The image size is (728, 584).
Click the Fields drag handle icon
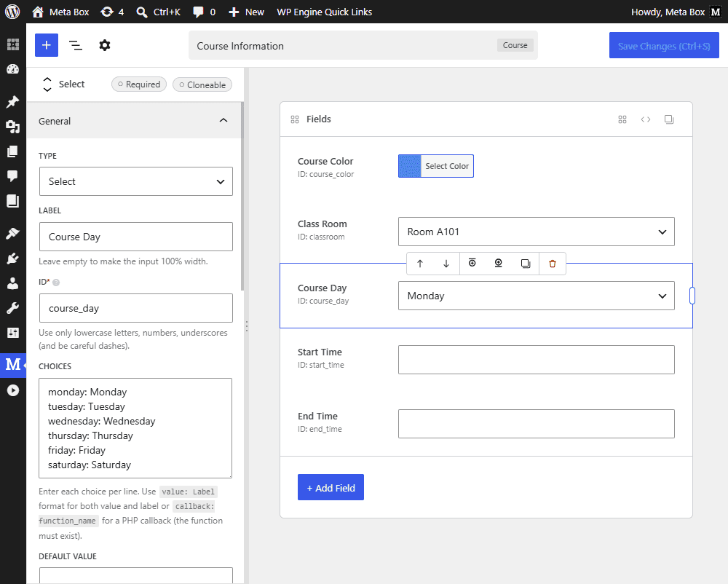pos(295,119)
